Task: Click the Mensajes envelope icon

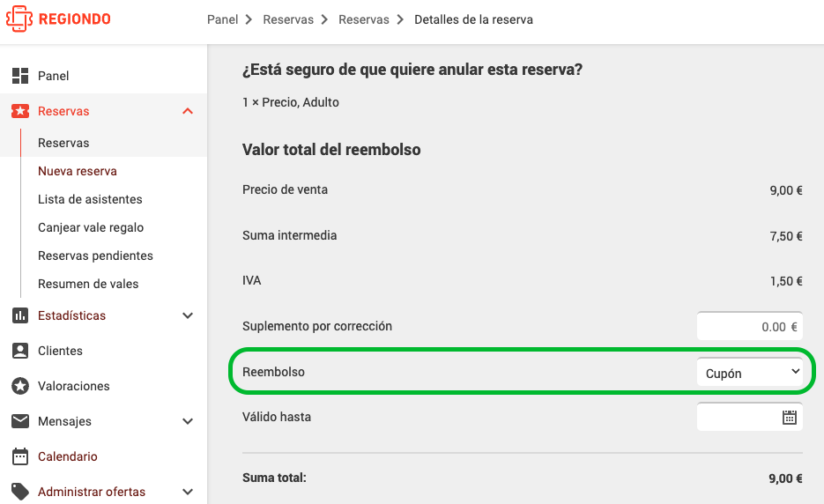Action: (x=20, y=421)
